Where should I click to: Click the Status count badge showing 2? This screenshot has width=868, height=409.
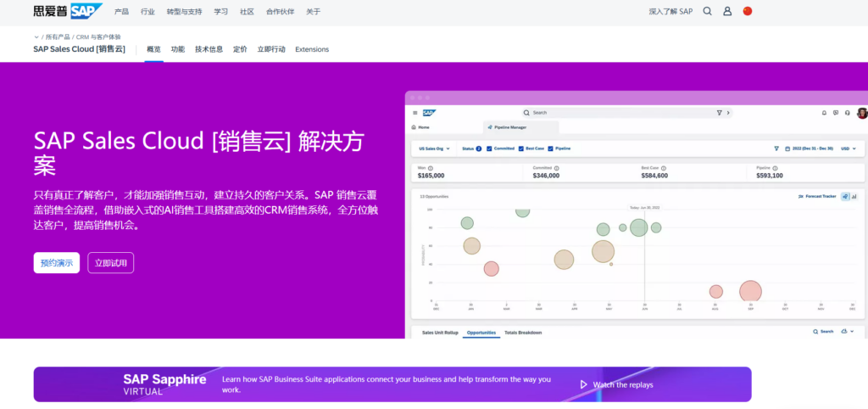[x=479, y=148]
